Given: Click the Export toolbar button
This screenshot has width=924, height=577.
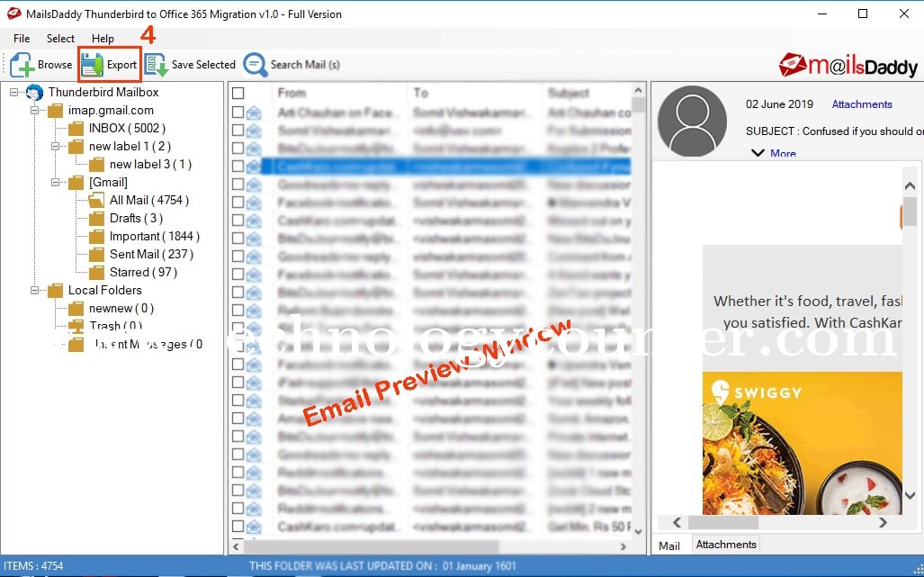Looking at the screenshot, I should 109,65.
